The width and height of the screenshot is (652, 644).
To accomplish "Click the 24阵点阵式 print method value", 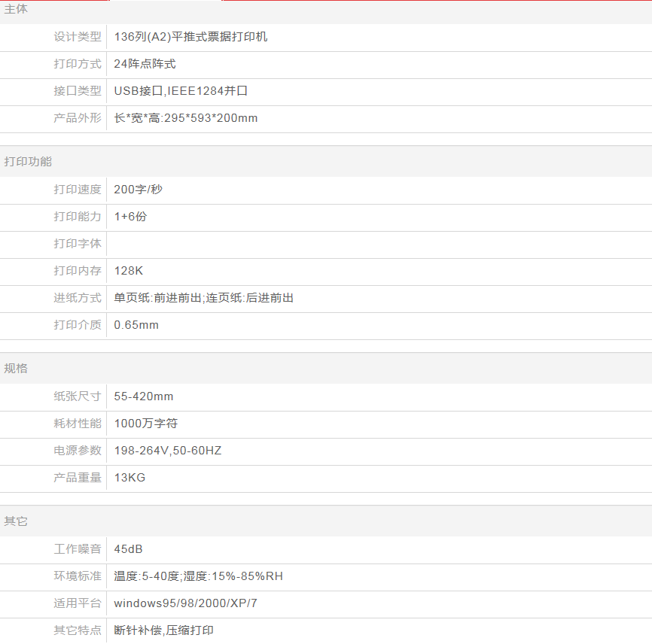I will pyautogui.click(x=145, y=64).
